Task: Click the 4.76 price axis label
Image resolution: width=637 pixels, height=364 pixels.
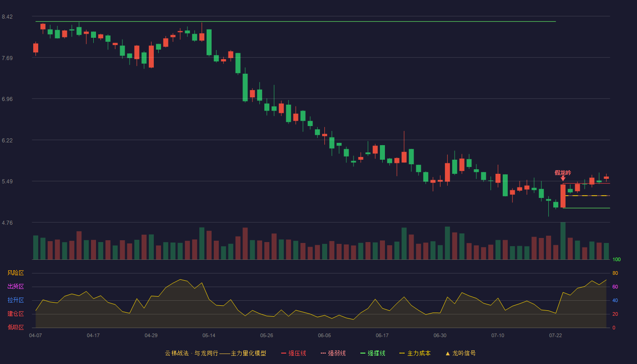Action: 7,223
